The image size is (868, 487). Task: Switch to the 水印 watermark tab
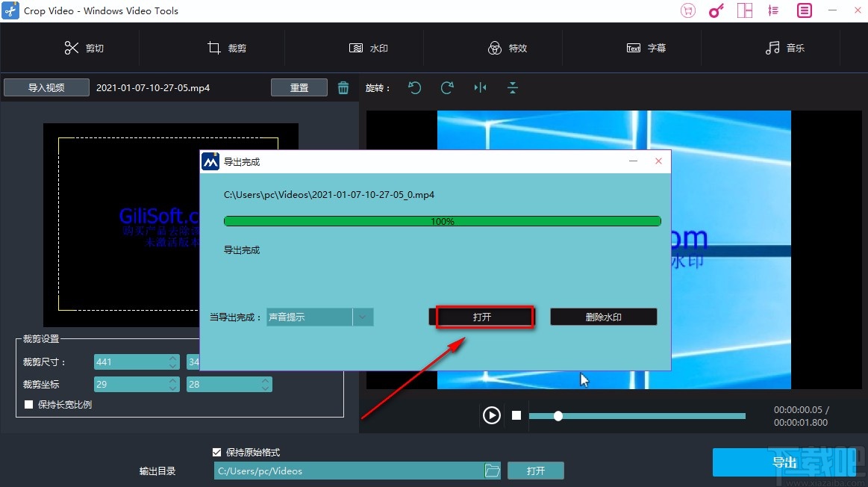(368, 48)
